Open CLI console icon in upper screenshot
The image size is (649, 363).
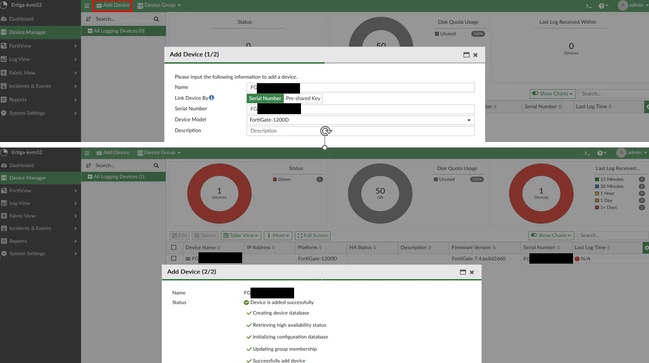(588, 6)
